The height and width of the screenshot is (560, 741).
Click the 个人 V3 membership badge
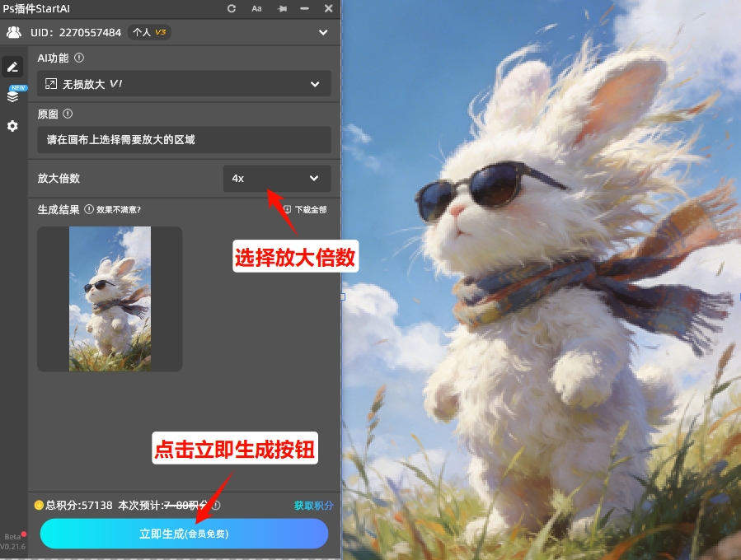click(x=150, y=32)
